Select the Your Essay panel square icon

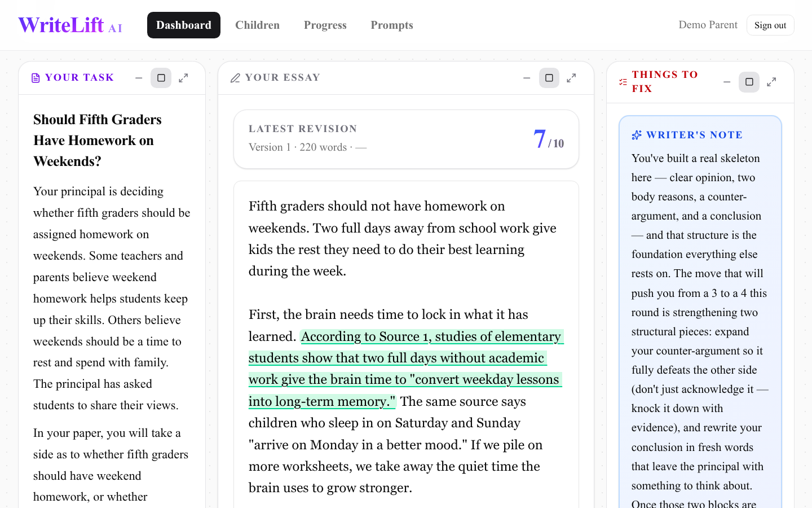pos(549,78)
